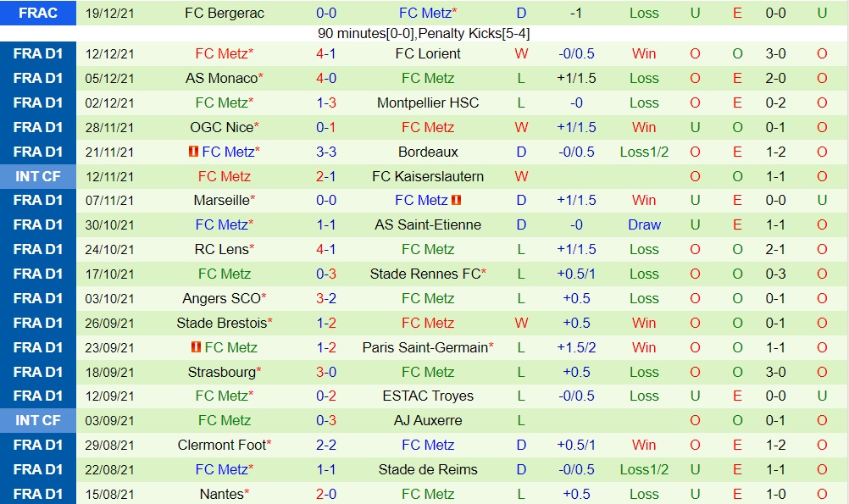
Task: Open the FC Bergerac team link
Action: 225,13
